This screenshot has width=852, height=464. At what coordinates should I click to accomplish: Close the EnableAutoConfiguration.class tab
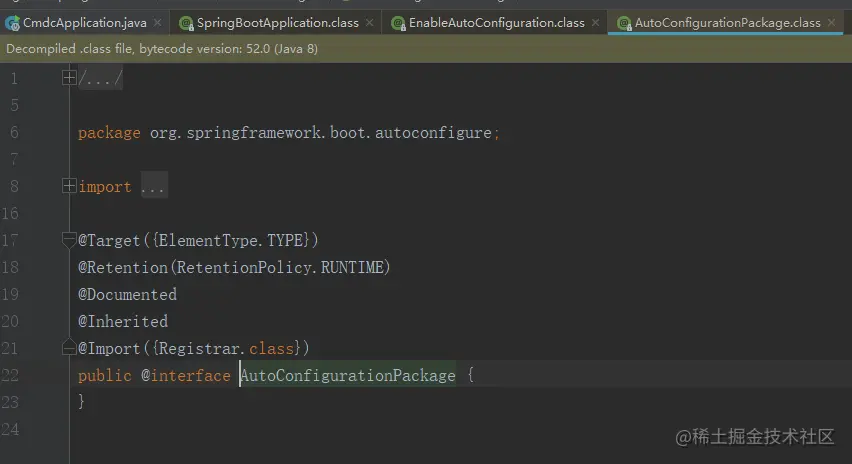(x=596, y=23)
